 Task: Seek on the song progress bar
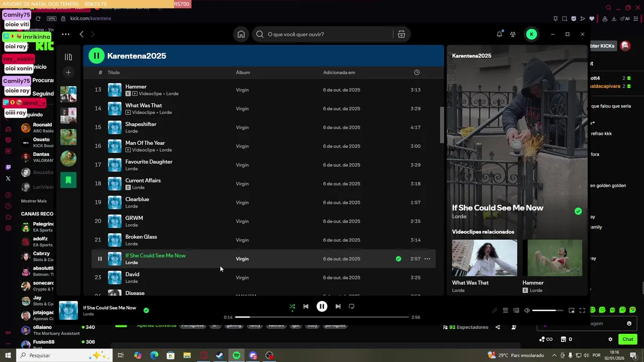[x=322, y=317]
